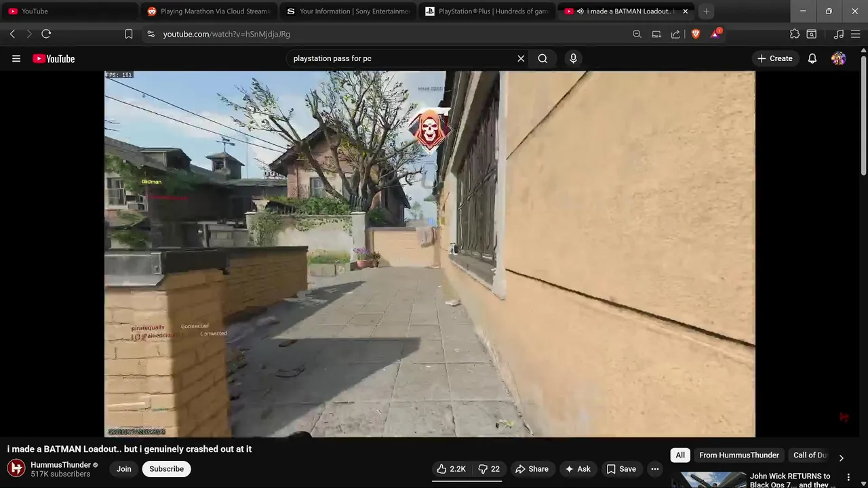Click the video title text

point(130,449)
